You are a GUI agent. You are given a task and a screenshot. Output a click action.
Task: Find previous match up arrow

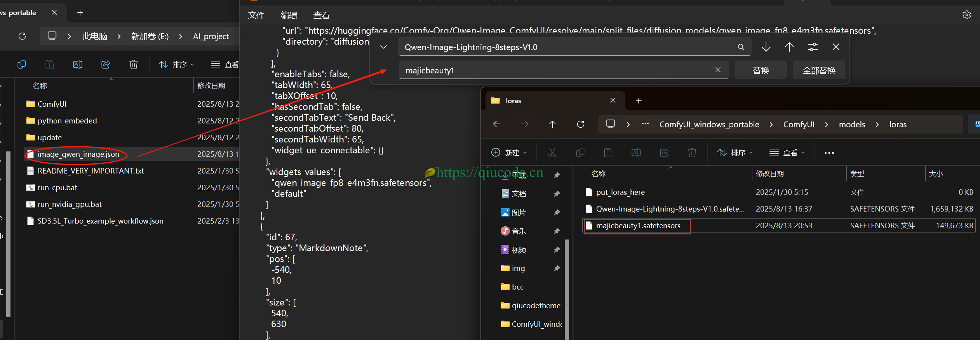point(789,47)
